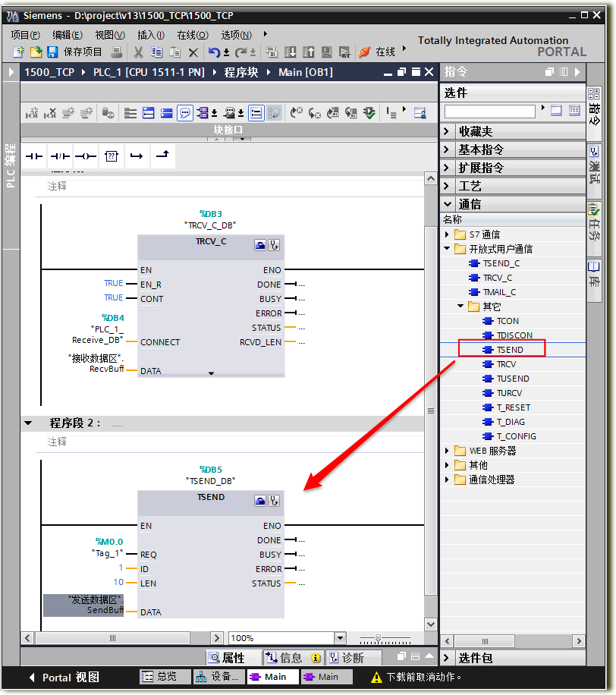Click the cut scissors icon
The height and width of the screenshot is (695, 616).
(138, 52)
